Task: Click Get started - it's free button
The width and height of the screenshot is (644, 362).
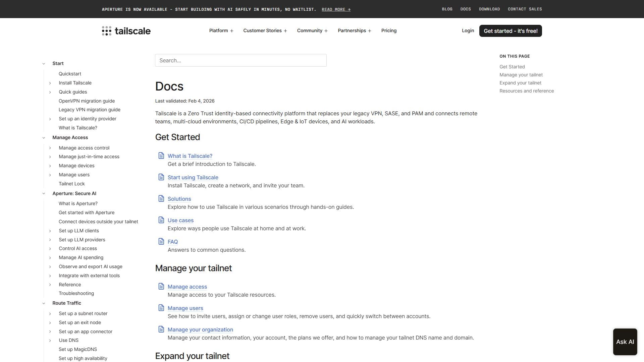Action: [511, 31]
